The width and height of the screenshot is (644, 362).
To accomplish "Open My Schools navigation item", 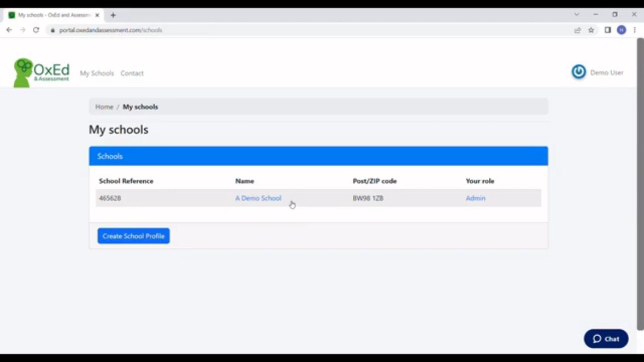I will point(97,73).
